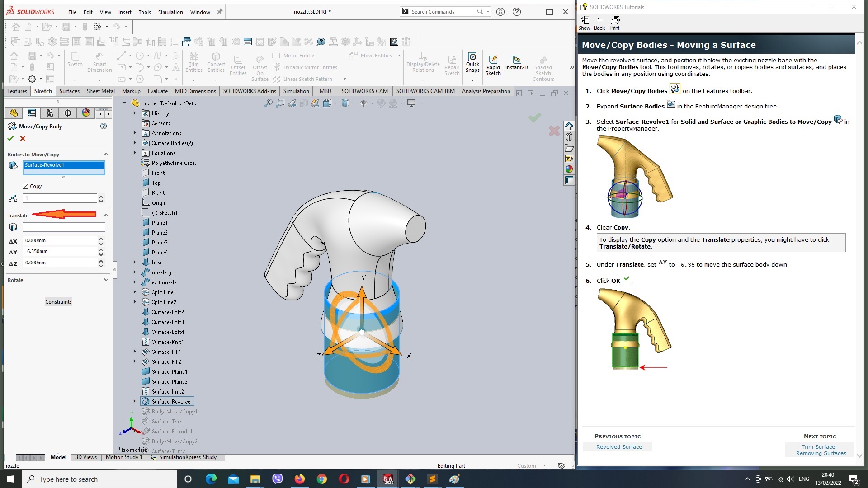Expand Surface-Revolve1 feature node
The image size is (868, 488).
click(135, 401)
